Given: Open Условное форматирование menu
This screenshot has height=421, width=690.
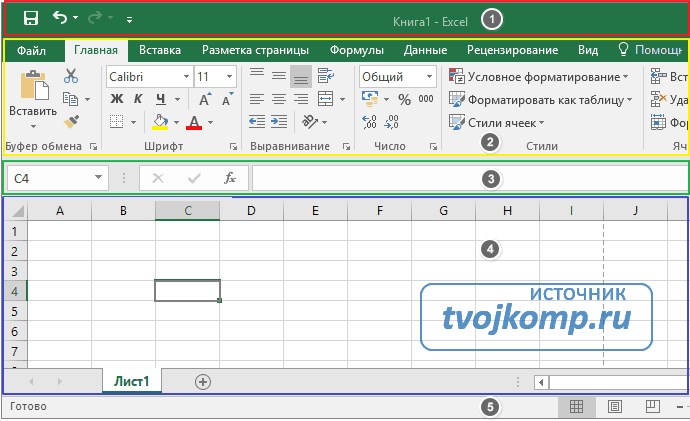Looking at the screenshot, I should (x=539, y=77).
